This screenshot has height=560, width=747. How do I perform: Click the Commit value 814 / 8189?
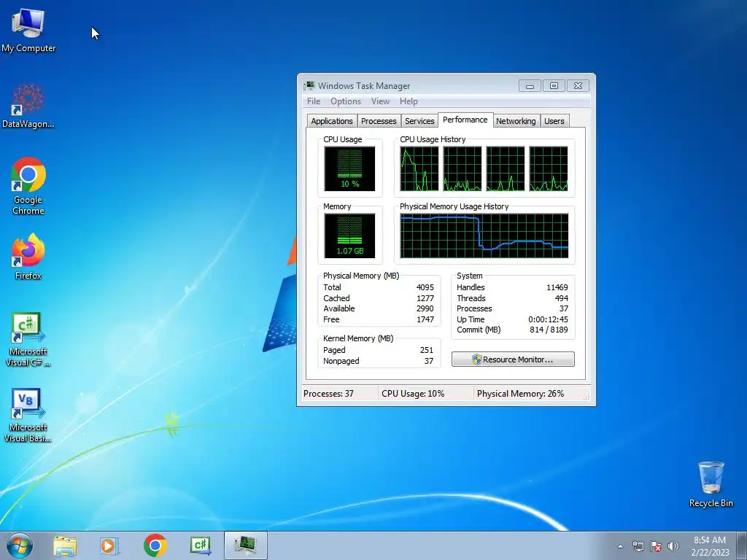549,330
